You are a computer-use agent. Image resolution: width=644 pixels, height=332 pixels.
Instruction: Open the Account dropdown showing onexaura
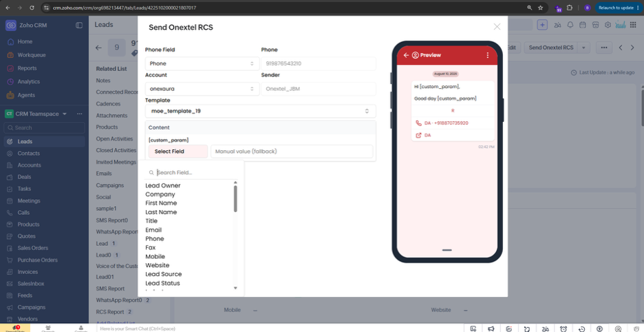(202, 89)
